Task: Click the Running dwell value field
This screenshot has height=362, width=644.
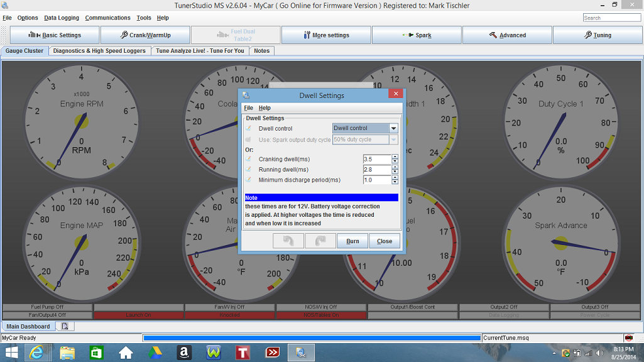Action: point(377,169)
